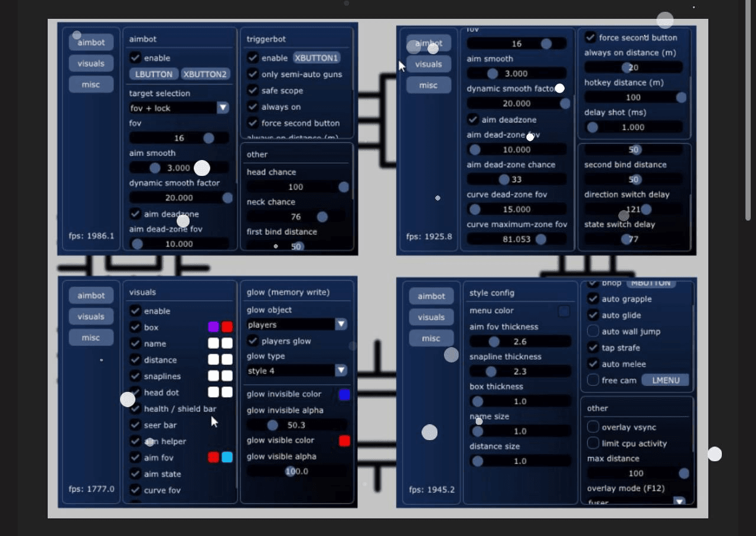Click the curve maximum-zone fov slider showing 81.053
Viewport: 756px width, 536px height.
point(517,239)
